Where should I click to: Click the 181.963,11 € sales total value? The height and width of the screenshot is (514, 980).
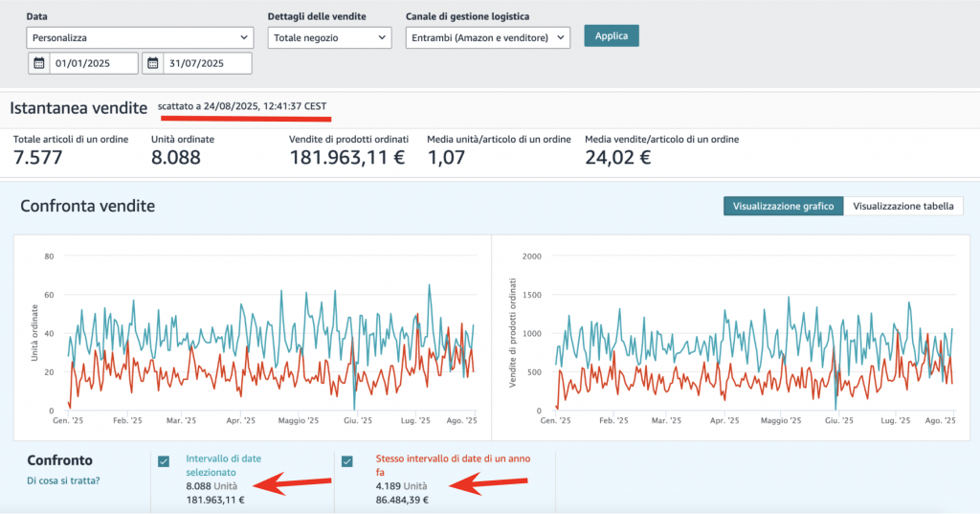pos(348,157)
